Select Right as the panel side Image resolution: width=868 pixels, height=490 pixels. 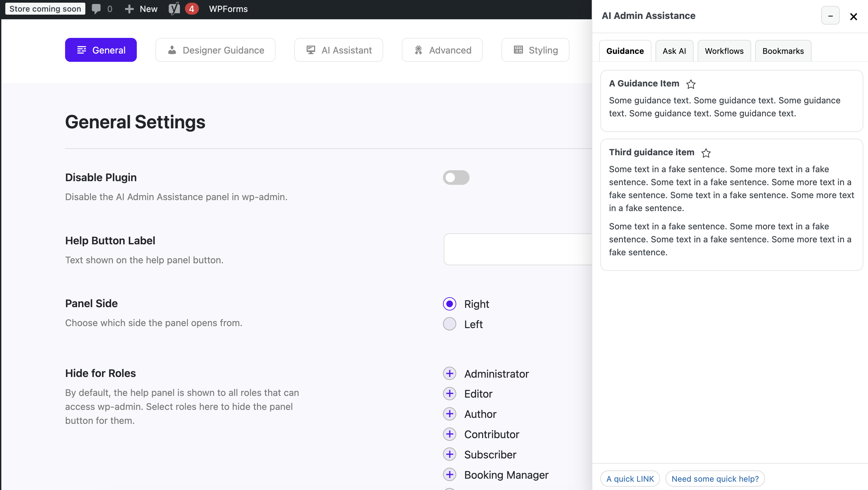click(450, 304)
